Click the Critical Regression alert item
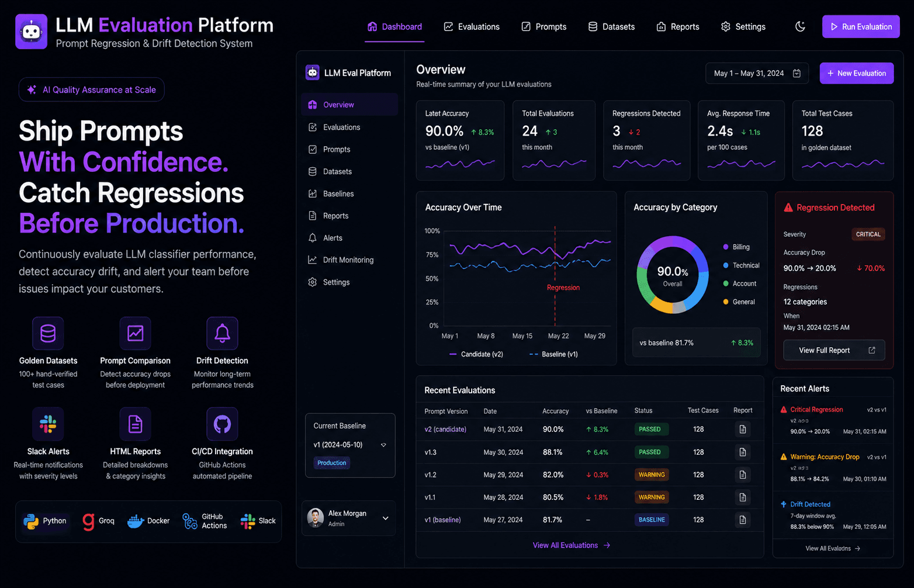This screenshot has height=588, width=914. pos(833,420)
